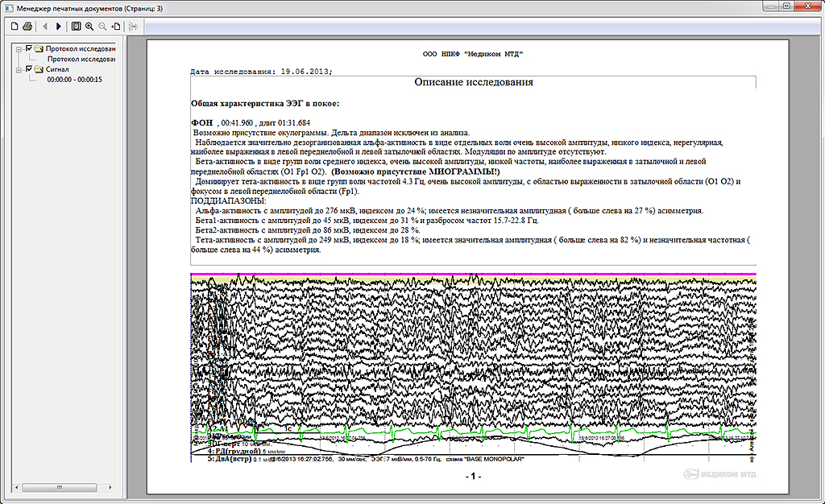The width and height of the screenshot is (825, 504).
Task: Click the ПОДДИАПАЗОНЫ: label in the report
Action: tap(228, 200)
